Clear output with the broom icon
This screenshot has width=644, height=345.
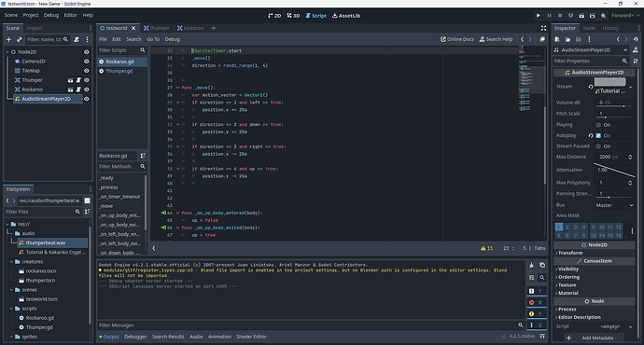(531, 265)
